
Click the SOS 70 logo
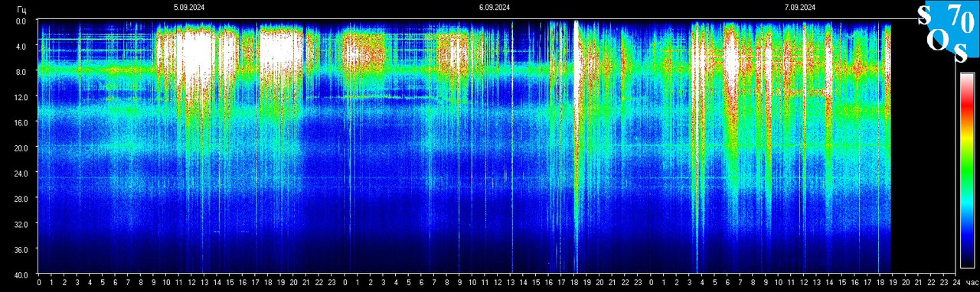click(x=948, y=32)
